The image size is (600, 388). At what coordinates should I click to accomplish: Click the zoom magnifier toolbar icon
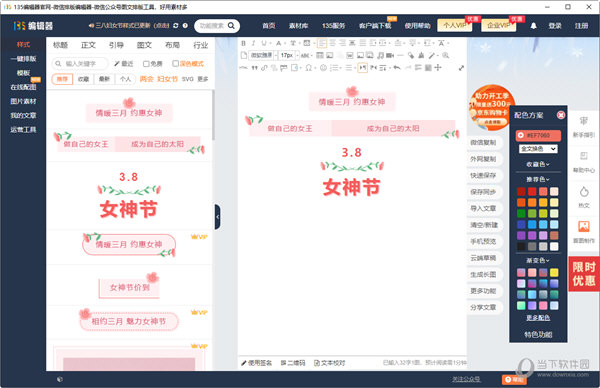click(x=445, y=55)
